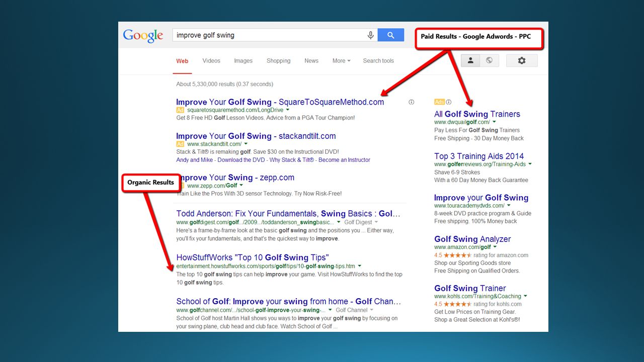
Task: Expand arrow after entertainment.howstuffworks.com URL
Action: (x=360, y=266)
